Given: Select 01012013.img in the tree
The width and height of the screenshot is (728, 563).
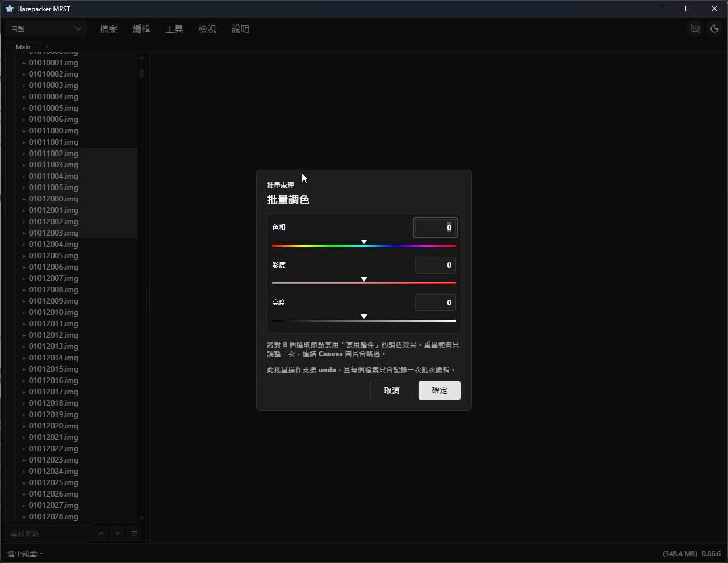Looking at the screenshot, I should [53, 346].
